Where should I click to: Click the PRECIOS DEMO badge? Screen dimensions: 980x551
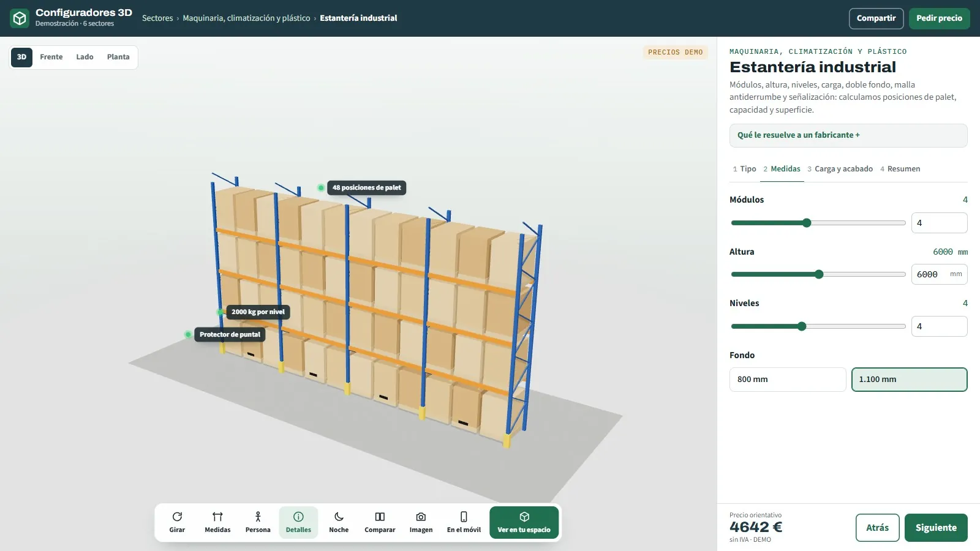[x=676, y=53]
